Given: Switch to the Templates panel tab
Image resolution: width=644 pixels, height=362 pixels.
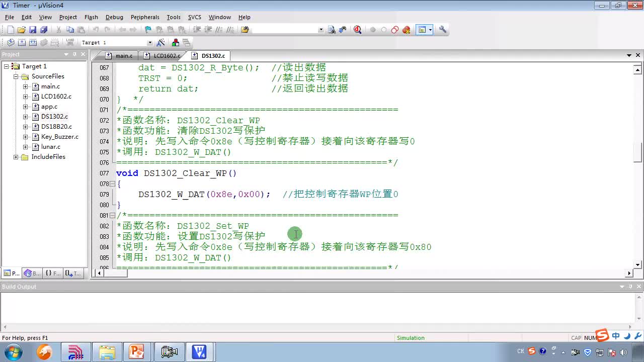Looking at the screenshot, I should (x=73, y=274).
